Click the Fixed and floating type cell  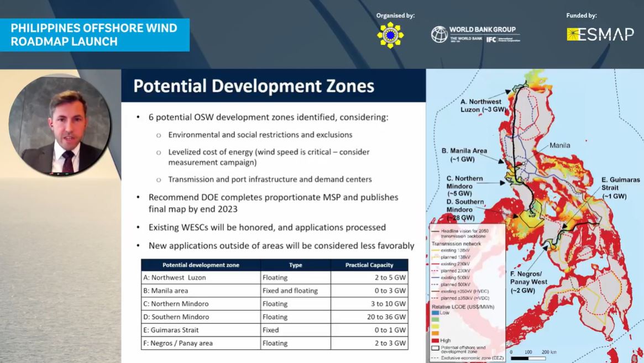[x=295, y=291]
